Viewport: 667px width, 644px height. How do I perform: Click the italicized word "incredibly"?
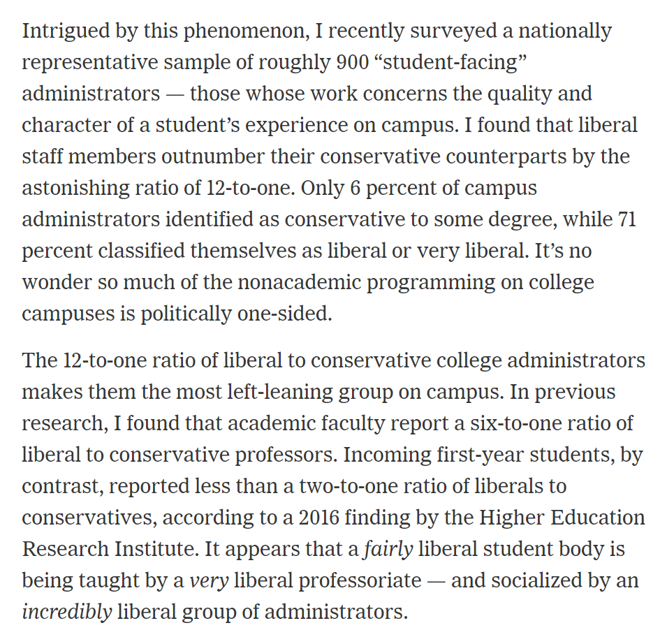tap(67, 613)
